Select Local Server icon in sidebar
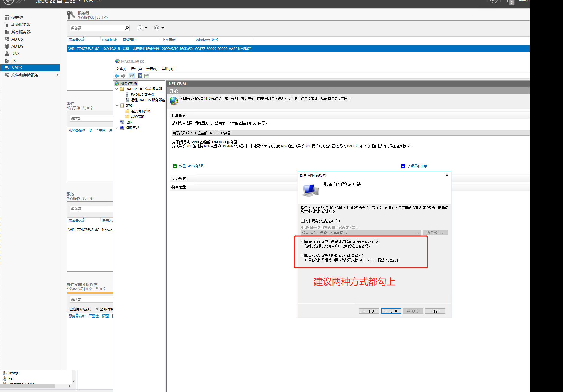The image size is (563, 392). [7, 25]
